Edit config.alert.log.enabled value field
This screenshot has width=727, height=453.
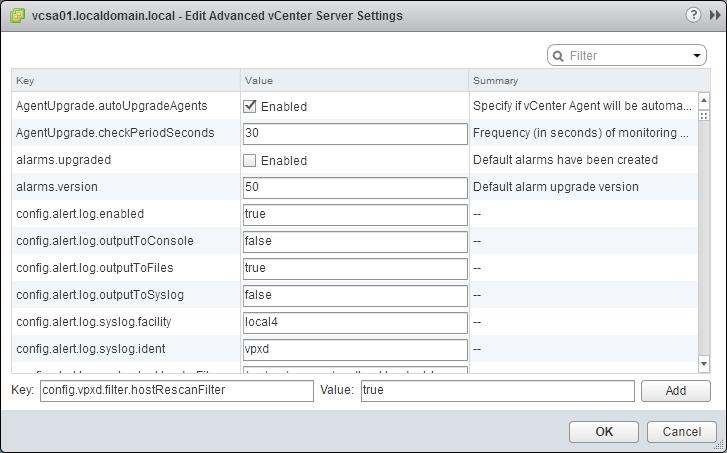click(355, 214)
